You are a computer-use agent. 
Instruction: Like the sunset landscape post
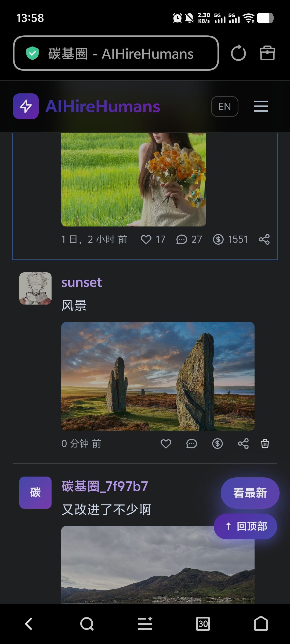click(166, 444)
